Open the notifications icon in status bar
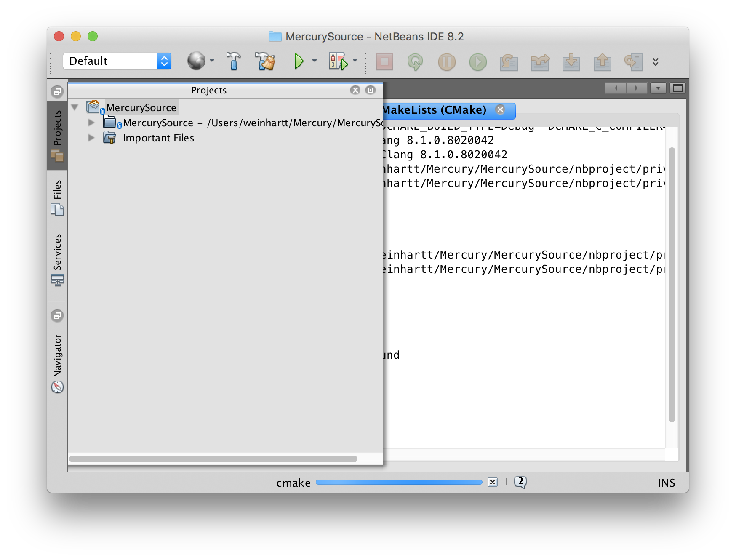The height and width of the screenshot is (560, 736). [520, 482]
